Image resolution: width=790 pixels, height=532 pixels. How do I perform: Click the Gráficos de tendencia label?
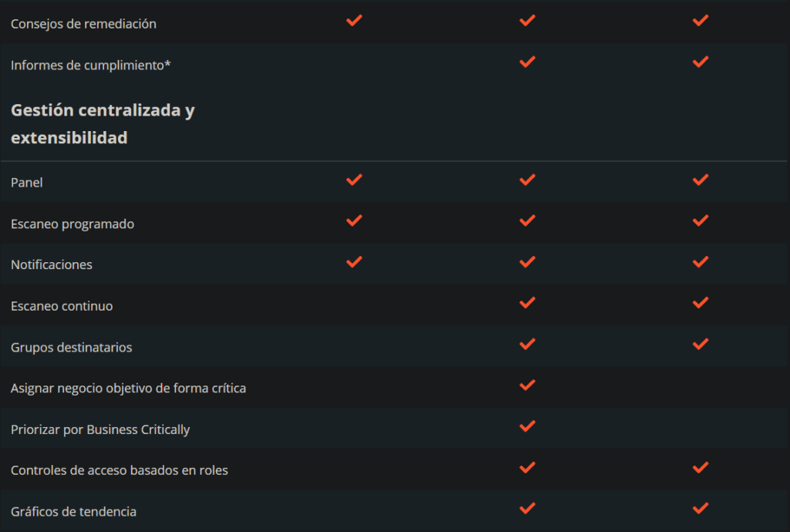73,511
